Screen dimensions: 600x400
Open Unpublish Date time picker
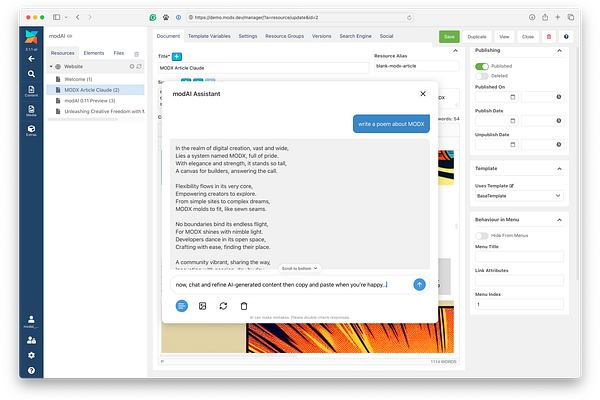[x=559, y=144]
